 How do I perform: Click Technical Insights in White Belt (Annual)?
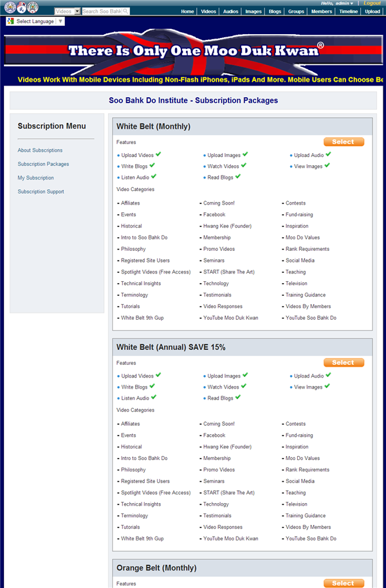coord(141,504)
